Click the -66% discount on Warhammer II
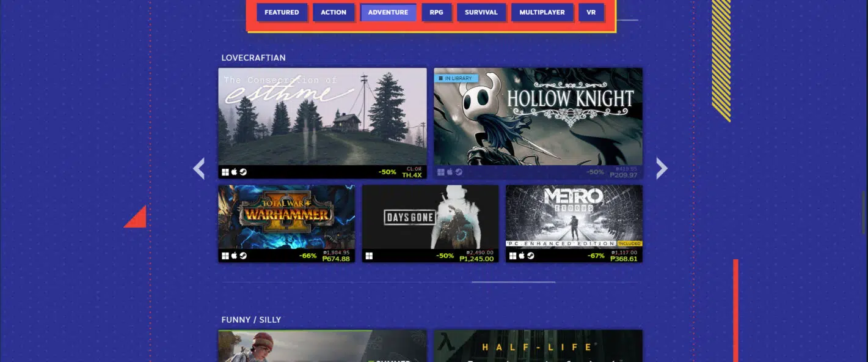 (308, 256)
